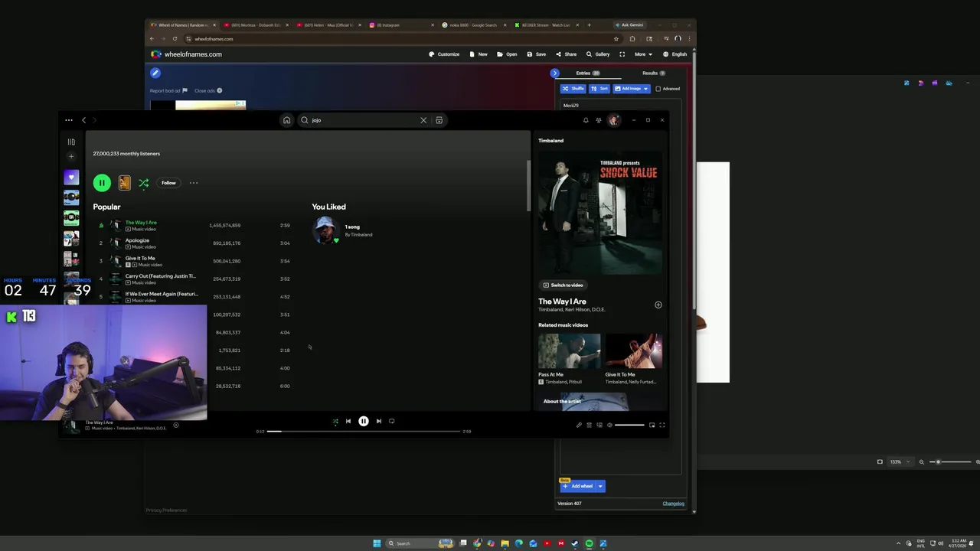This screenshot has width=980, height=551.
Task: Add The Way I Are to Liked Songs
Action: point(658,305)
